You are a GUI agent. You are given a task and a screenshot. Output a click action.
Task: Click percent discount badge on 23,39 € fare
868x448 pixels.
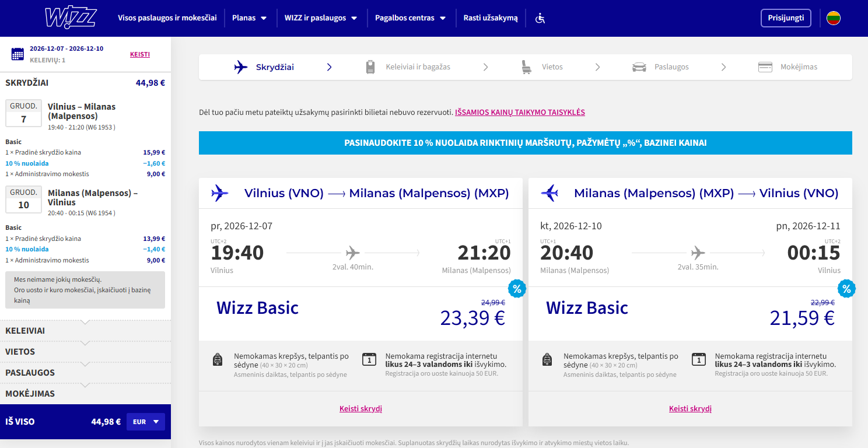pyautogui.click(x=517, y=288)
